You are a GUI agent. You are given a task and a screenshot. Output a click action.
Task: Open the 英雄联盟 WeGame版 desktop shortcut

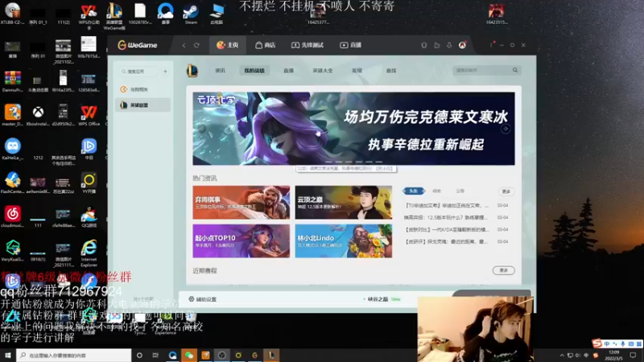pyautogui.click(x=114, y=15)
